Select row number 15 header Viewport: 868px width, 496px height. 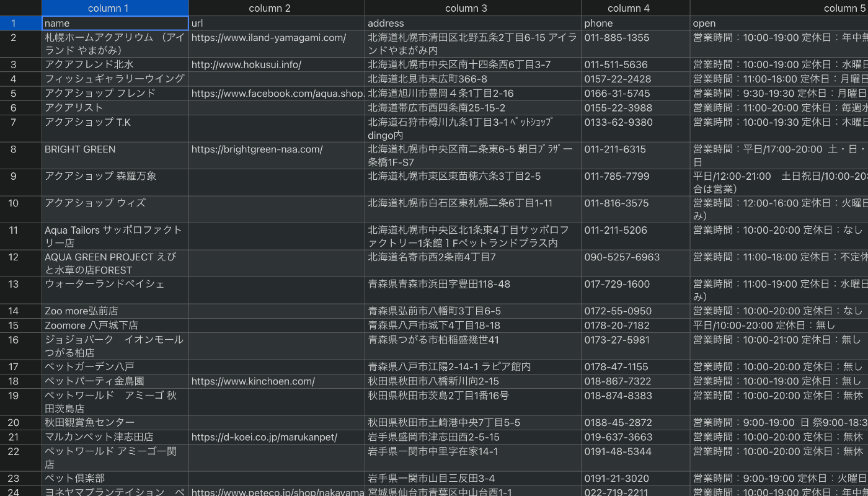[x=20, y=325]
